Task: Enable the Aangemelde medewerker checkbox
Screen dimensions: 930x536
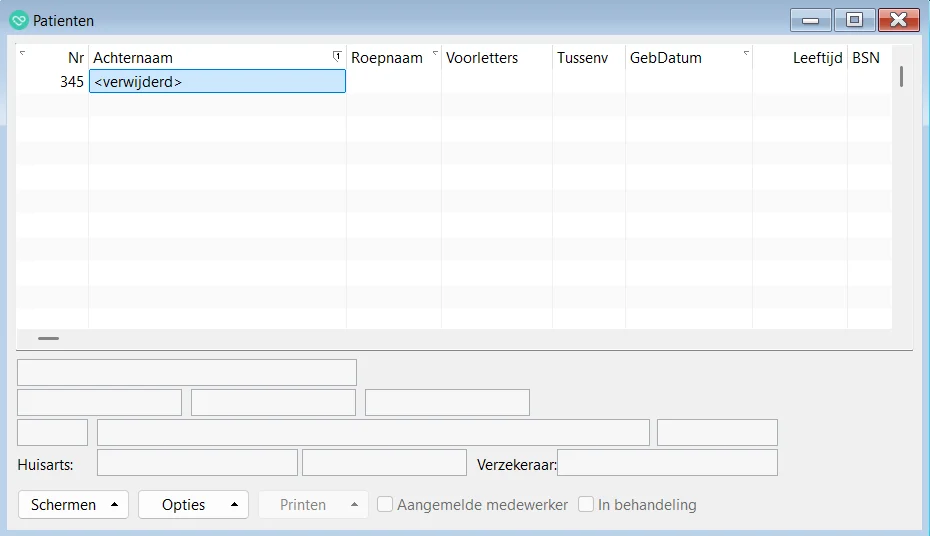Action: click(385, 505)
